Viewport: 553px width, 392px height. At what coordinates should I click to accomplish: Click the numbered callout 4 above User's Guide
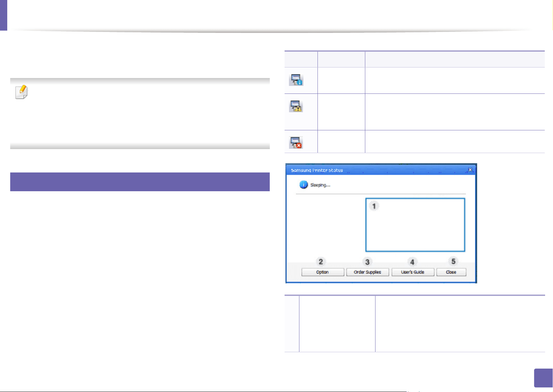(x=412, y=262)
